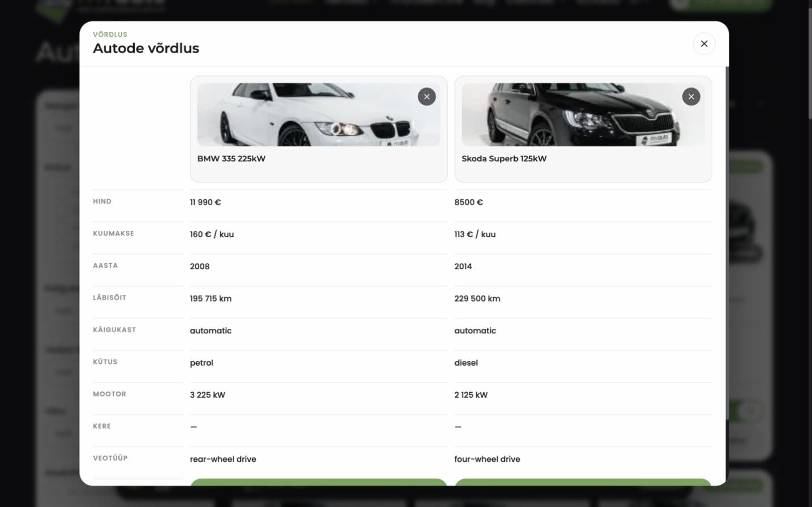Screen dimensions: 812x507
Task: Open the black Skoda Superb photo
Action: pyautogui.click(x=583, y=115)
